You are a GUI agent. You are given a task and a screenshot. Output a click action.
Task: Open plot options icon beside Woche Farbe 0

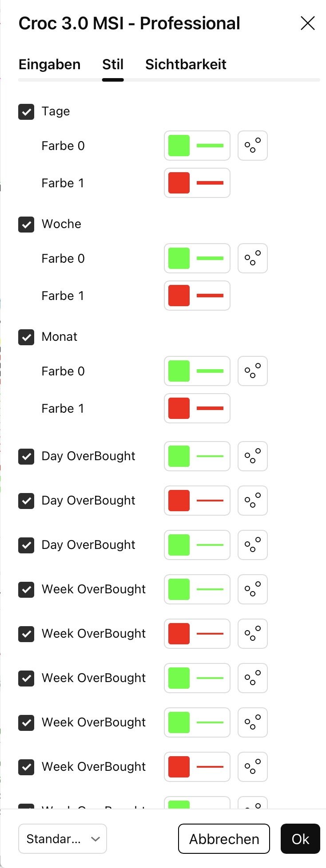(x=252, y=258)
